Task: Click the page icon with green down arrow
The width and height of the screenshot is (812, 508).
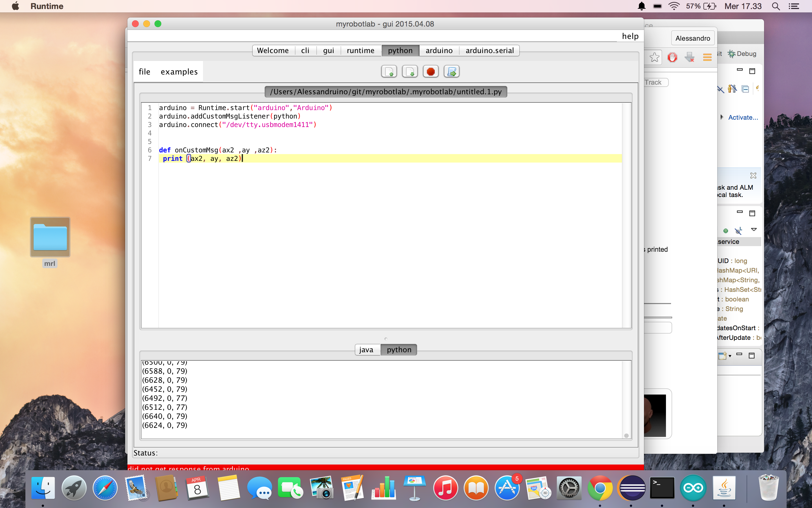Action: 410,72
